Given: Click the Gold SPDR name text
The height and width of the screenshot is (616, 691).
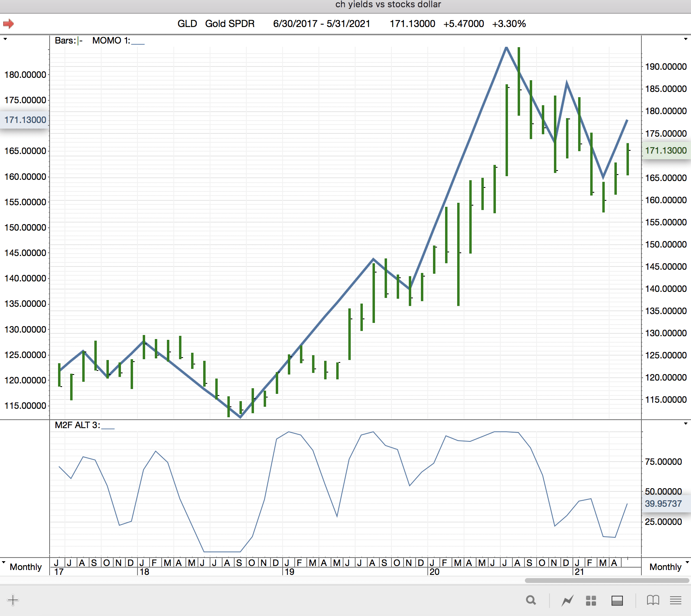Looking at the screenshot, I should click(x=230, y=24).
